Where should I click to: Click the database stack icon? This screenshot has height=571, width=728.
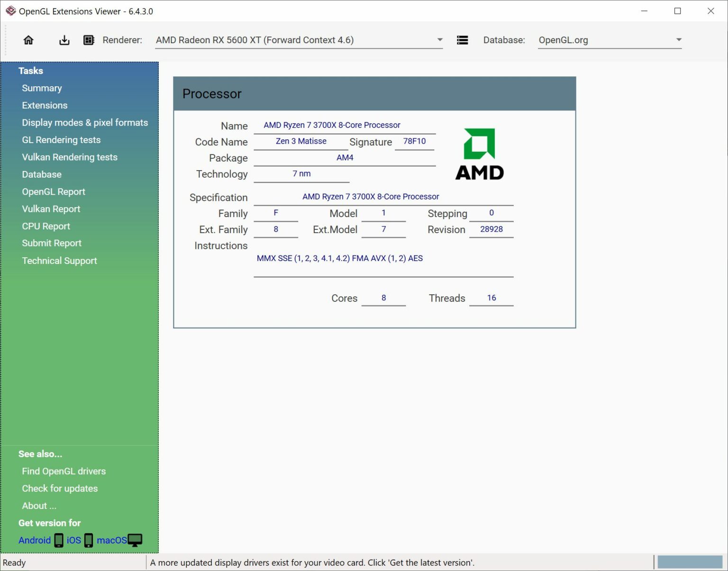click(462, 40)
